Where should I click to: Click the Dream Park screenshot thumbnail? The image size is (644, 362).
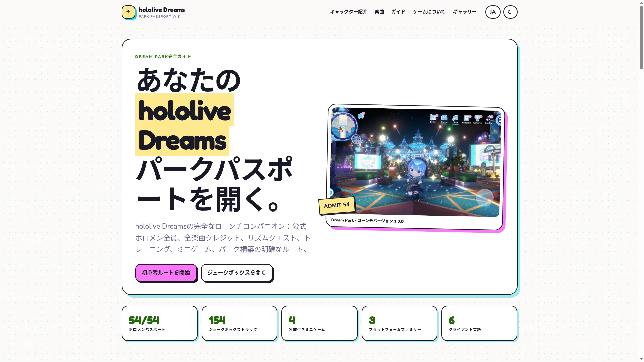(x=415, y=162)
